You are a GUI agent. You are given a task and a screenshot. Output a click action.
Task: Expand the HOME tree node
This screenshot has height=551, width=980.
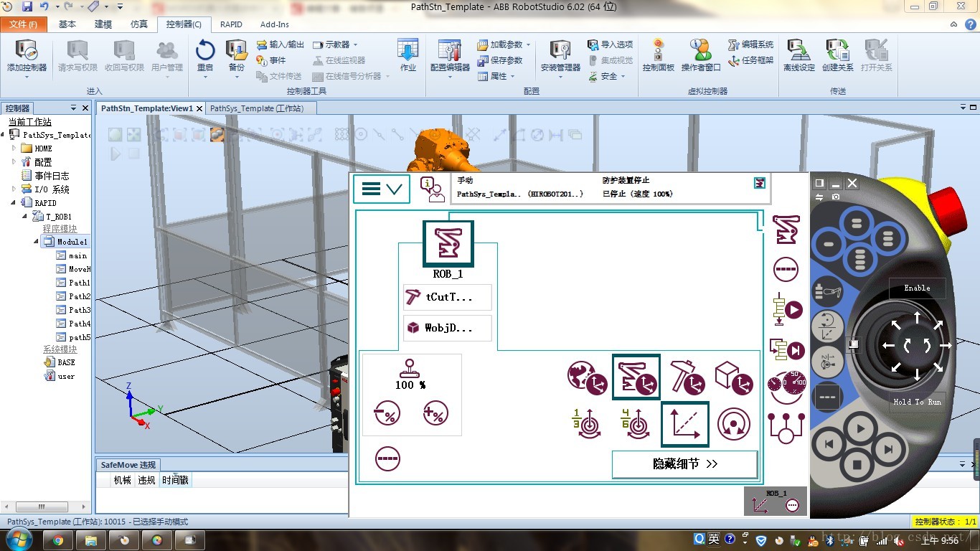point(14,148)
